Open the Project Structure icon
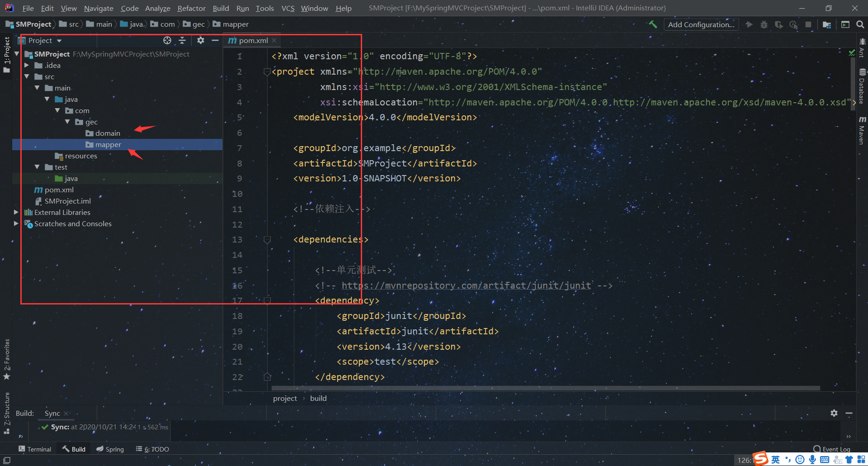 (827, 24)
